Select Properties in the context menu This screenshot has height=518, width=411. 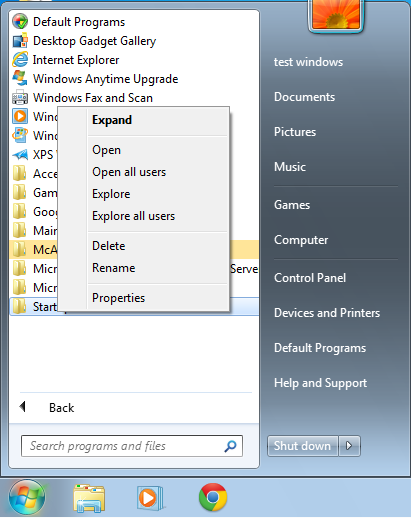coord(118,298)
